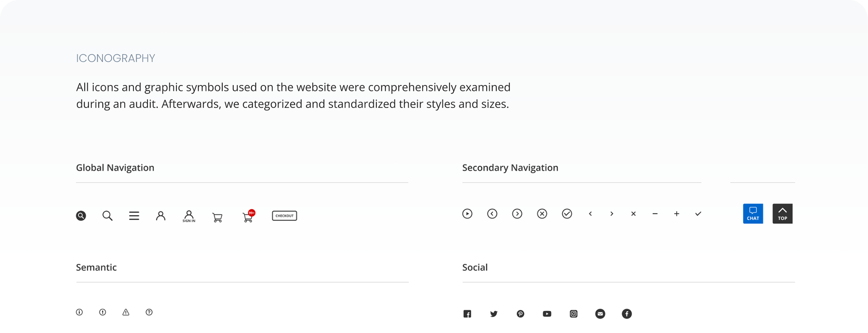
Task: Open the blue CHAT button
Action: tap(753, 214)
